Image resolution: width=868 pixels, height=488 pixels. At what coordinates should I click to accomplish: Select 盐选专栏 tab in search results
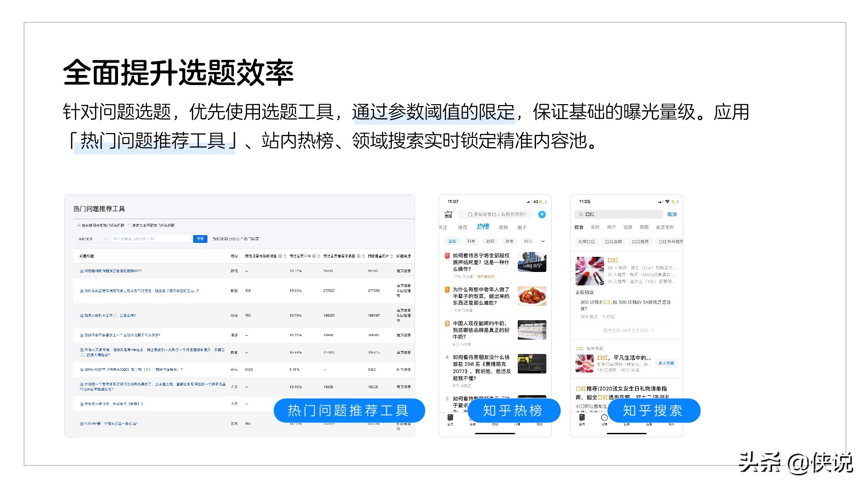point(665,227)
